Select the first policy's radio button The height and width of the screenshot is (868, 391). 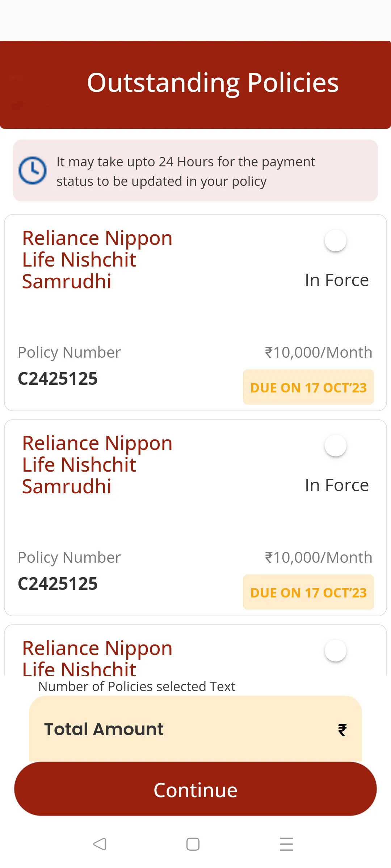click(336, 241)
